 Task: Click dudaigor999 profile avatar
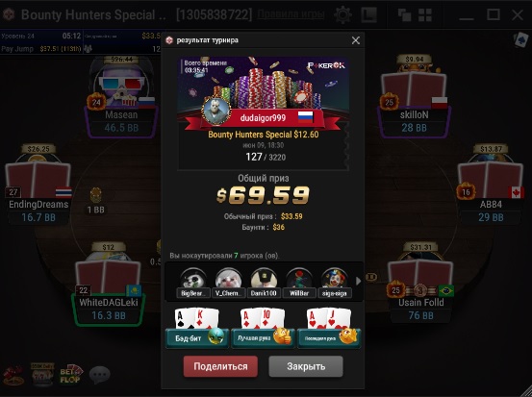(x=216, y=112)
